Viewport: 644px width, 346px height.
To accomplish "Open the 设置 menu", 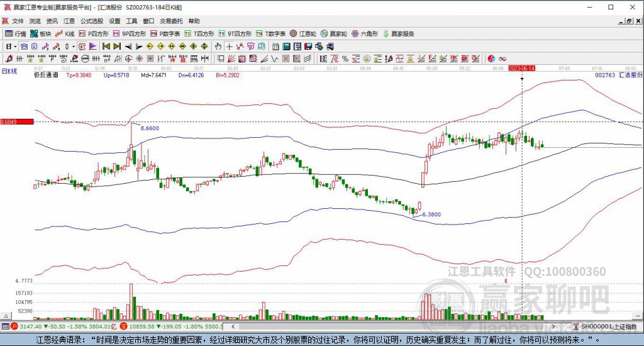I will (x=114, y=21).
